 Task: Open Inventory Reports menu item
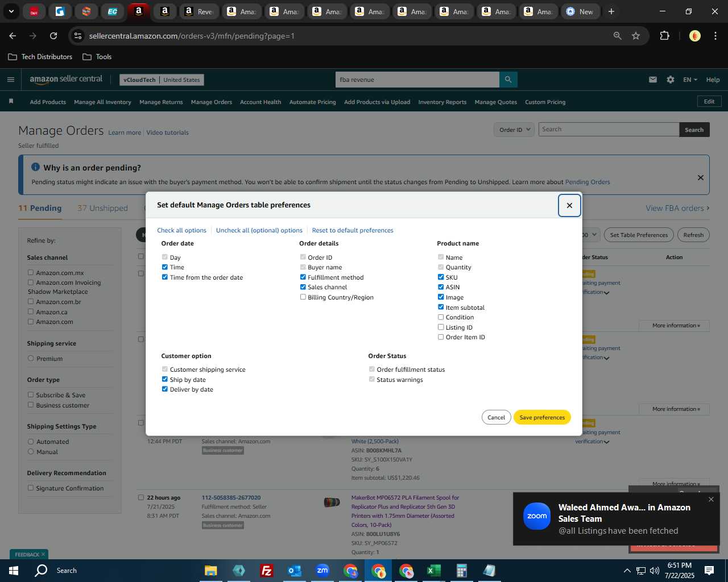pyautogui.click(x=442, y=102)
